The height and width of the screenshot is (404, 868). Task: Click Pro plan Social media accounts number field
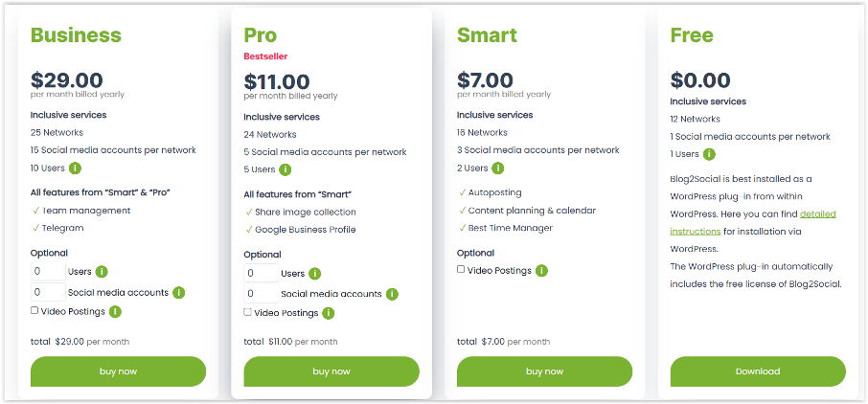(x=261, y=294)
